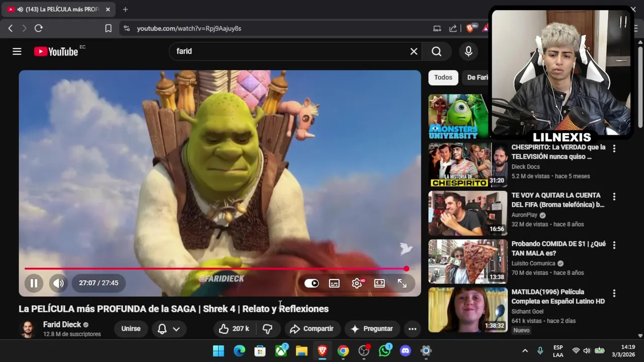
Task: Open a new browser tab
Action: [125, 10]
